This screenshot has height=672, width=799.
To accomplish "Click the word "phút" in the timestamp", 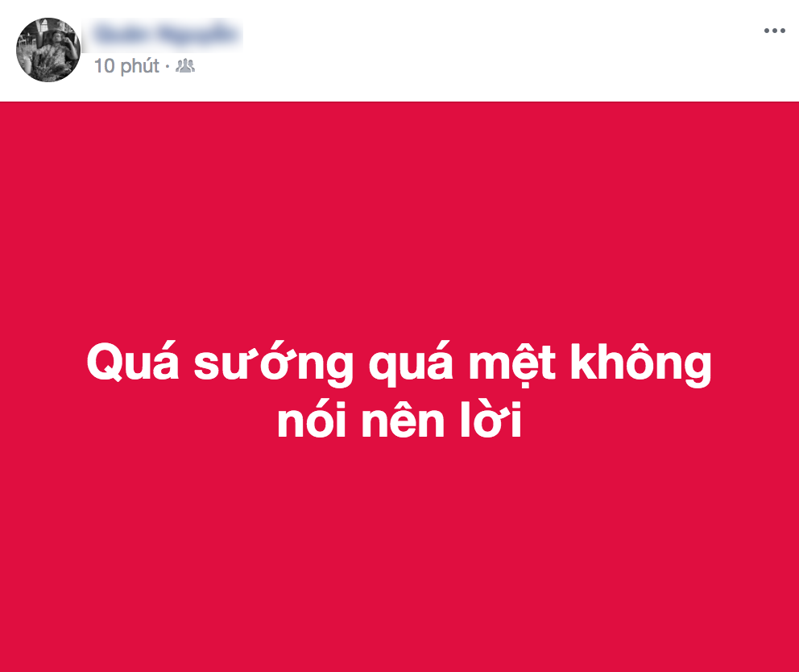I will (140, 67).
